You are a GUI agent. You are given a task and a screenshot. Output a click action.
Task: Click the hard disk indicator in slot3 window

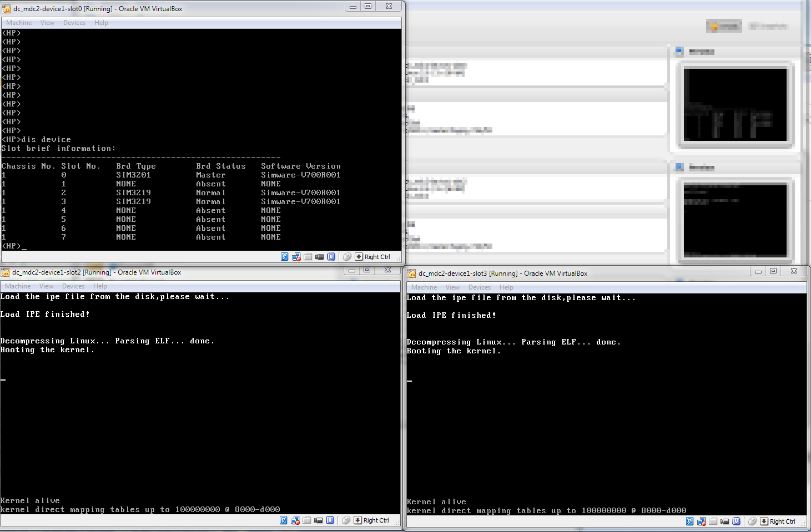coord(690,521)
